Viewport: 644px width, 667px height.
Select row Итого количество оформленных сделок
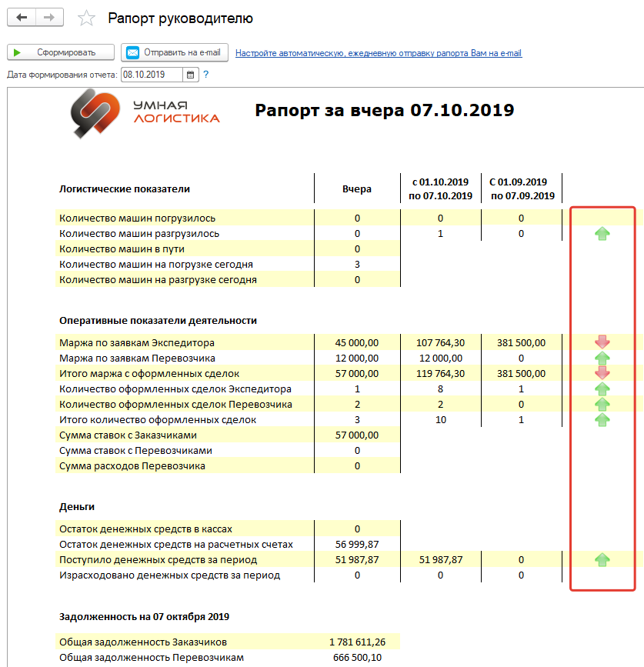158,420
